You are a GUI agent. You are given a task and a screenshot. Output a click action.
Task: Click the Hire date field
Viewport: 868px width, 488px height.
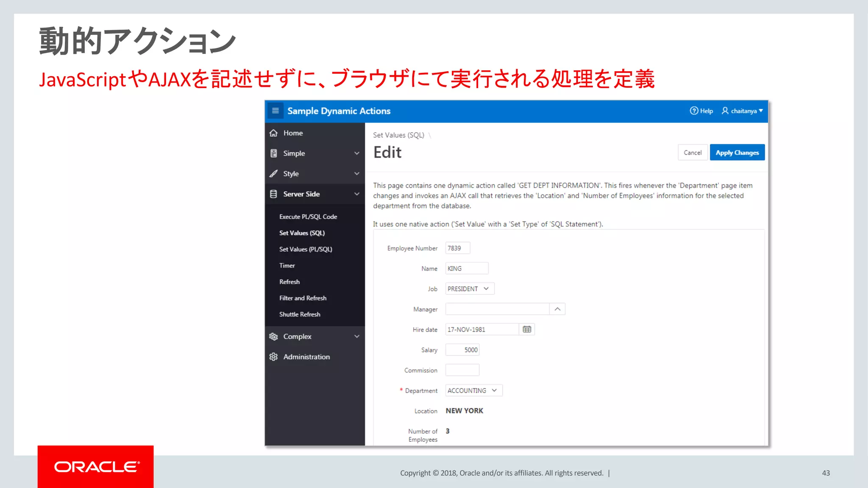coord(482,329)
